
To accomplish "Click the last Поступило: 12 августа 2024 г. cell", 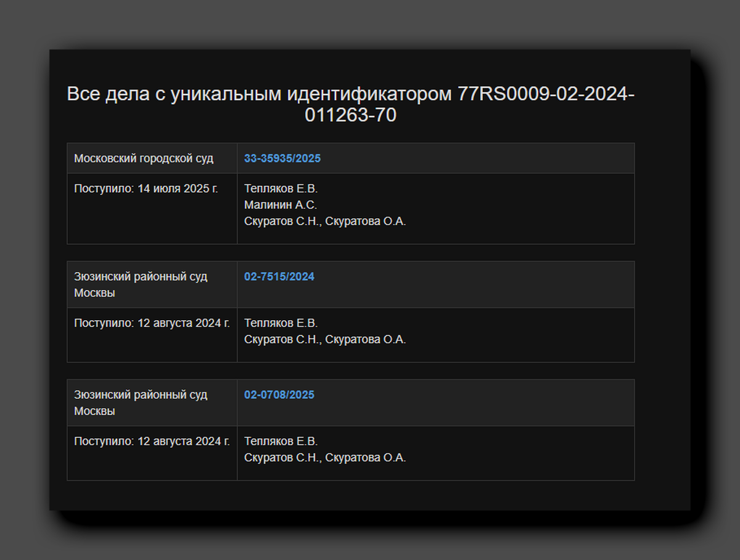I will click(x=148, y=441).
